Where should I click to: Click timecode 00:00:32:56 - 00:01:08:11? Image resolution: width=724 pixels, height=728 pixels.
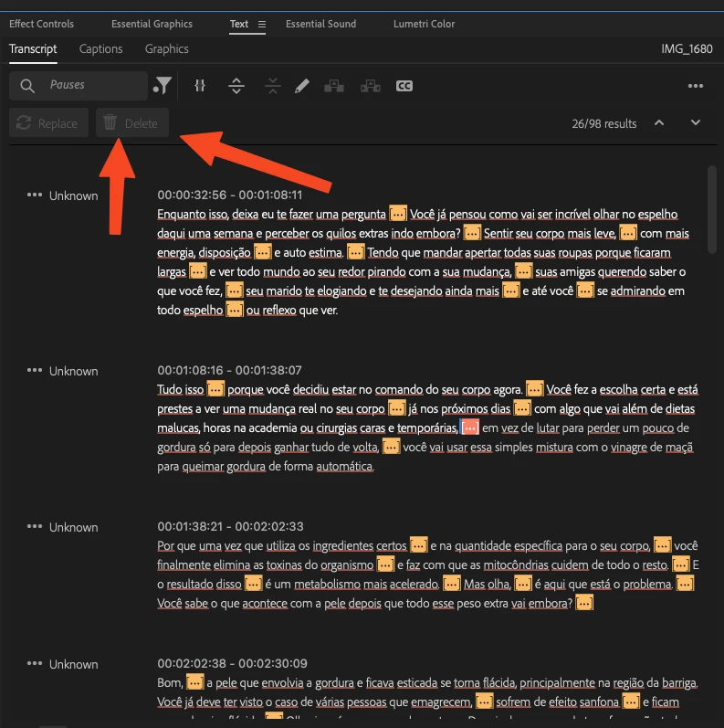coord(230,195)
